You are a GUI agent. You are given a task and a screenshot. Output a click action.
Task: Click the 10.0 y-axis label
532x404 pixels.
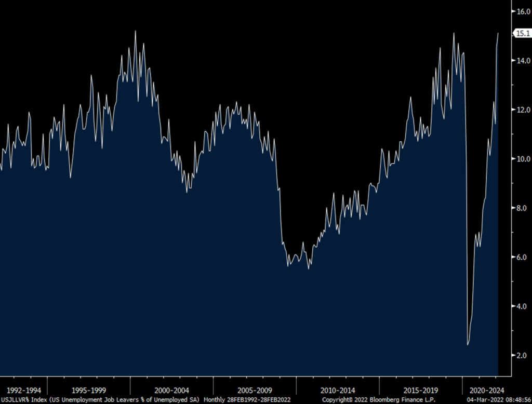(523, 159)
